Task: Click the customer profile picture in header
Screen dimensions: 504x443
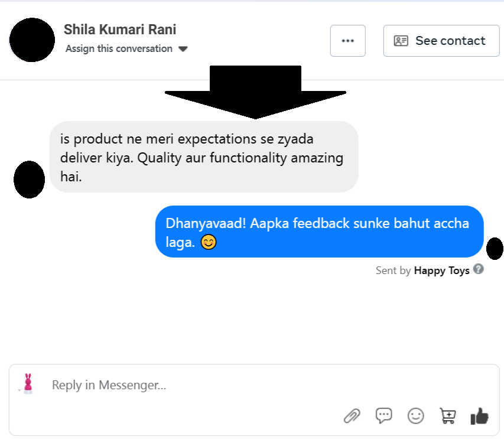Action: tap(32, 40)
